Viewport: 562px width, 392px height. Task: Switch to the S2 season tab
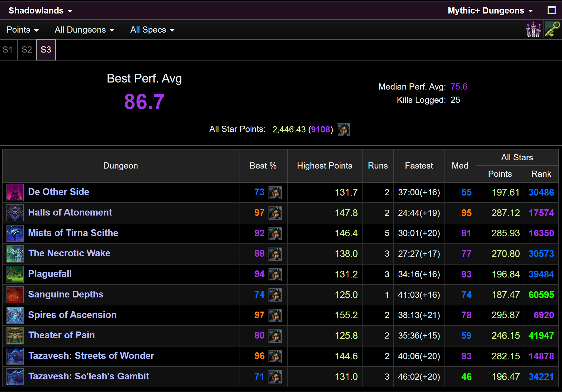(27, 50)
